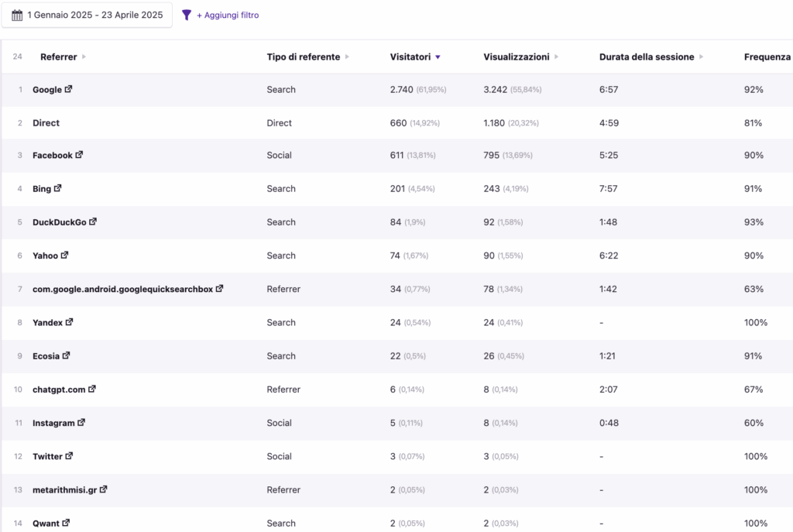The height and width of the screenshot is (532, 793).
Task: Click Facebook views value 795
Action: pos(491,155)
